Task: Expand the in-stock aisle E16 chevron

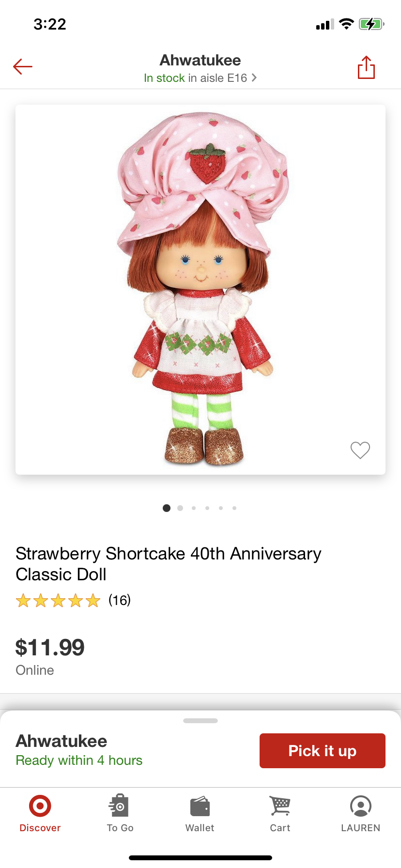Action: click(254, 77)
